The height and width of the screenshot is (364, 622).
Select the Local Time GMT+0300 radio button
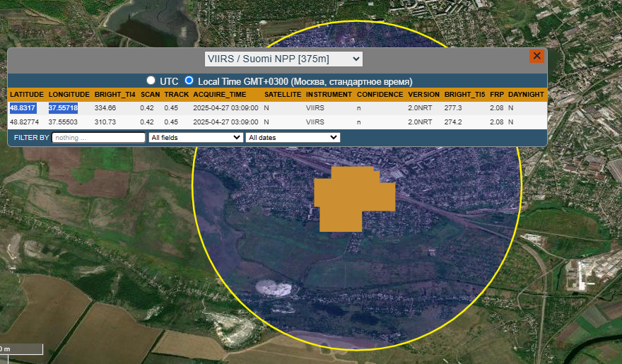point(189,81)
